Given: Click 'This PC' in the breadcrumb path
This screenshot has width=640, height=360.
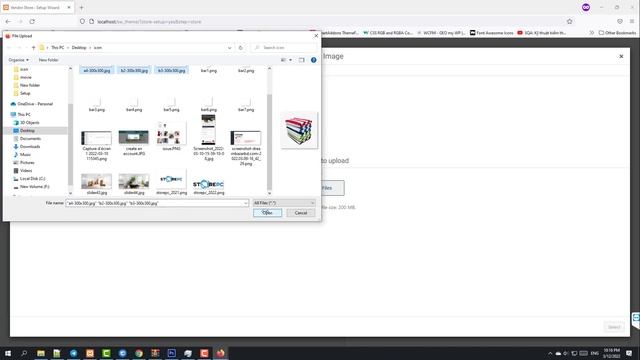Looking at the screenshot, I should click(x=58, y=48).
